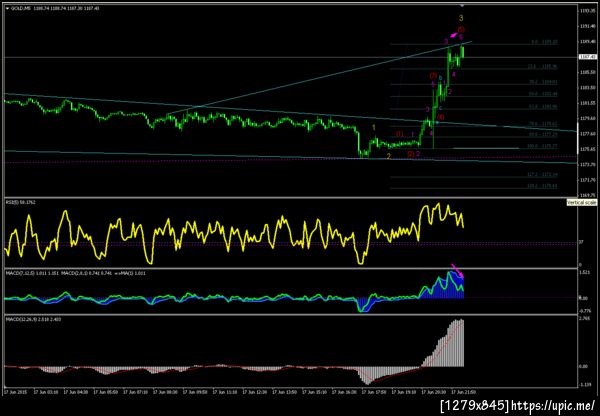Image resolution: width=600 pixels, height=416 pixels.
Task: Click the 'Vertical scale' tooltip label
Action: click(582, 202)
